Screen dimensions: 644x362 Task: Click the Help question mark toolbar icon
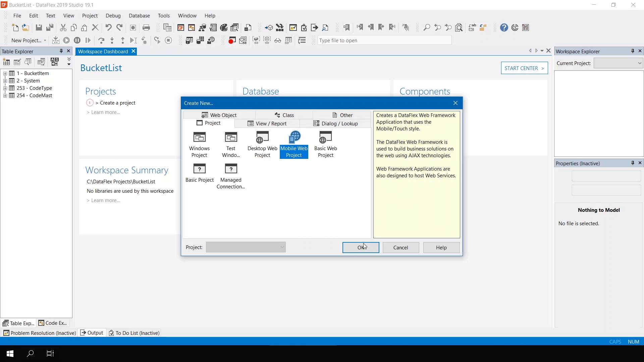pos(504,28)
